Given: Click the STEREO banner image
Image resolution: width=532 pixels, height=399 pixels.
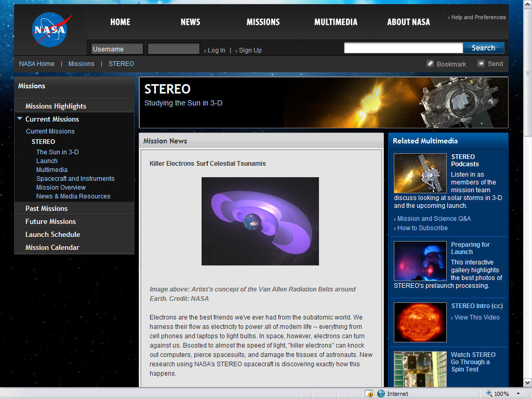Looking at the screenshot, I should pos(324,102).
